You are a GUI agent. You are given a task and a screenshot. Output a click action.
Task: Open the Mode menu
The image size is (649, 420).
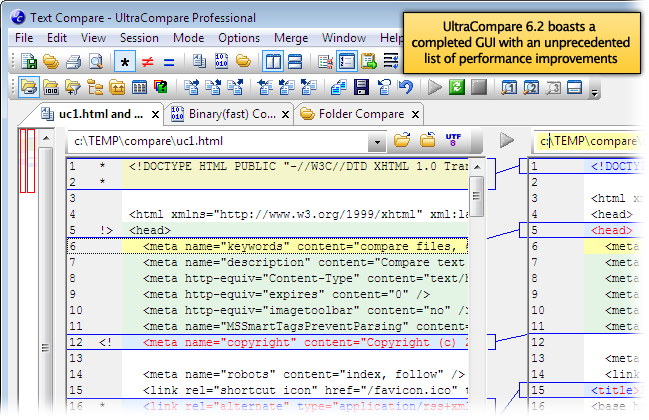click(x=188, y=38)
